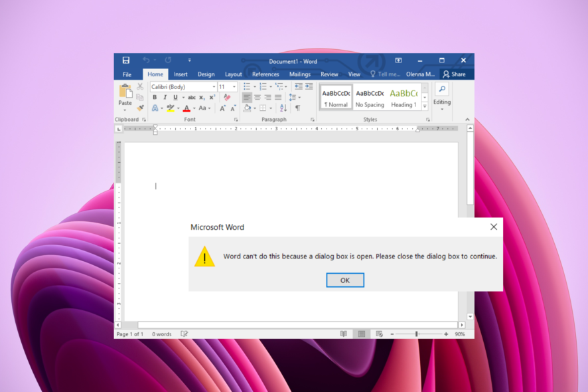Open the font name dropdown
The image size is (588, 392).
pos(214,87)
